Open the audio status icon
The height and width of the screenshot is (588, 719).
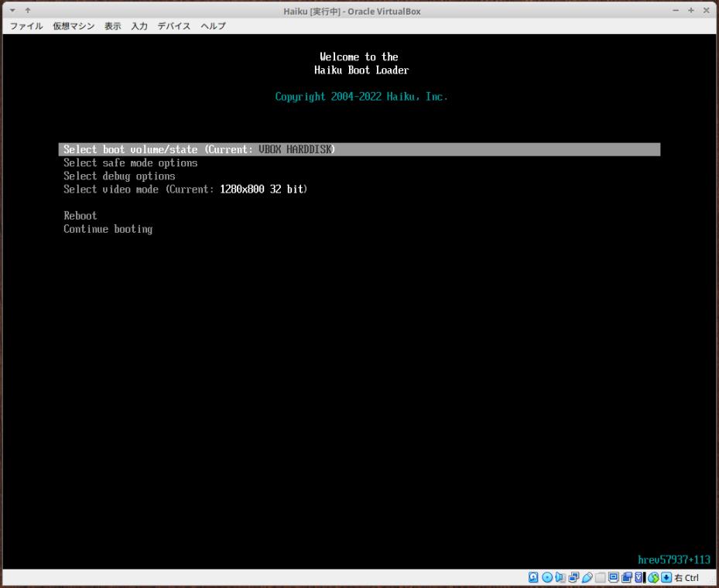(560, 577)
